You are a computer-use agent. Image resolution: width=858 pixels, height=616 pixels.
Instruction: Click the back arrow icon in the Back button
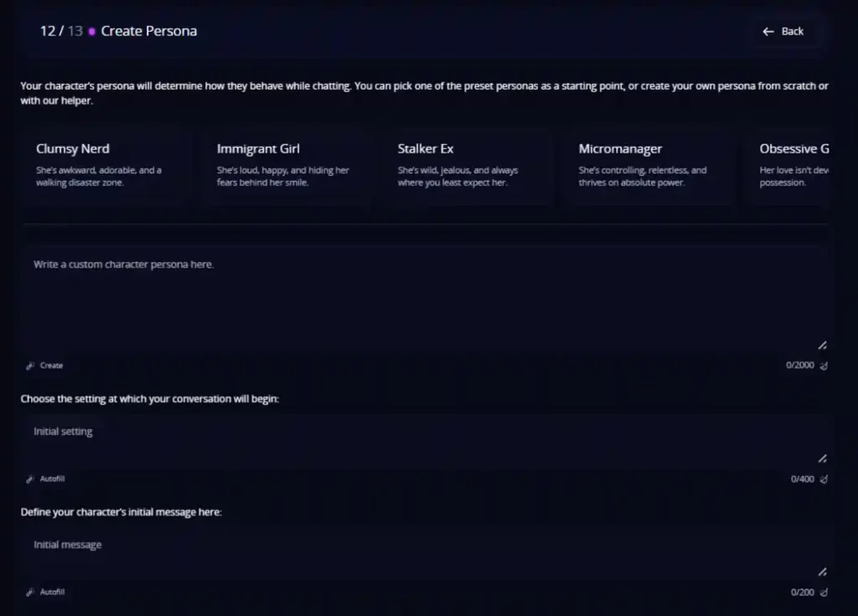pyautogui.click(x=768, y=31)
